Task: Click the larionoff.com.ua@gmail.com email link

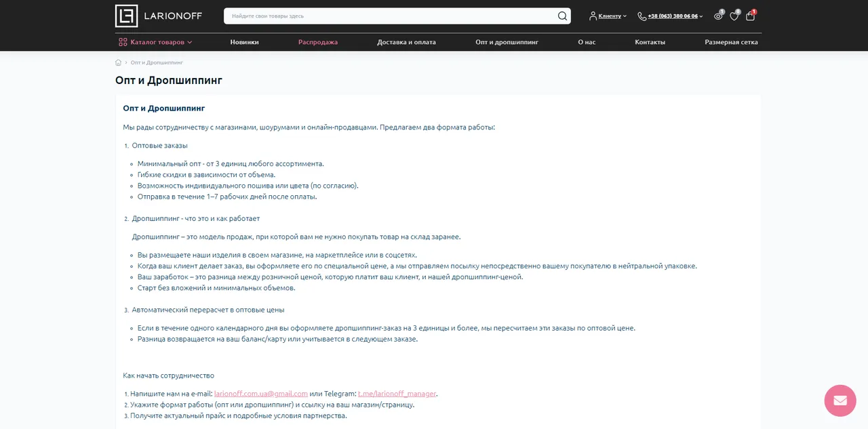Action: coord(261,394)
